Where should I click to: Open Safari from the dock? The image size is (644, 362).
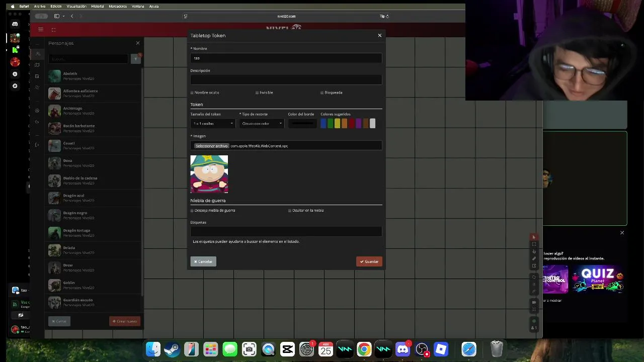[469, 349]
